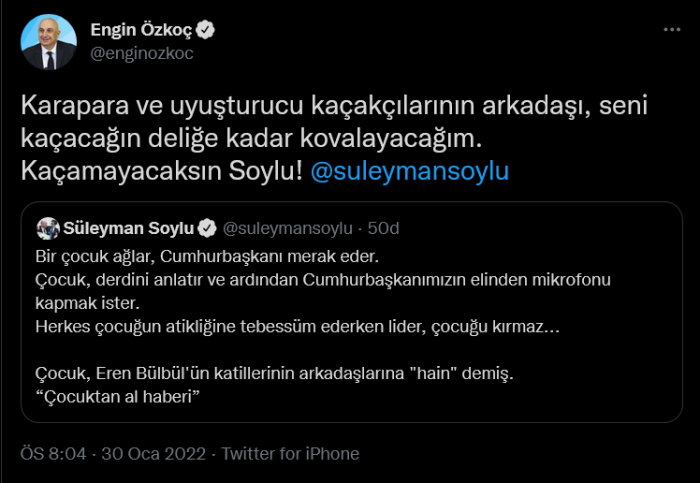Click verified badge next to Süleyman Soylu
This screenshot has width=700, height=483.
[206, 229]
